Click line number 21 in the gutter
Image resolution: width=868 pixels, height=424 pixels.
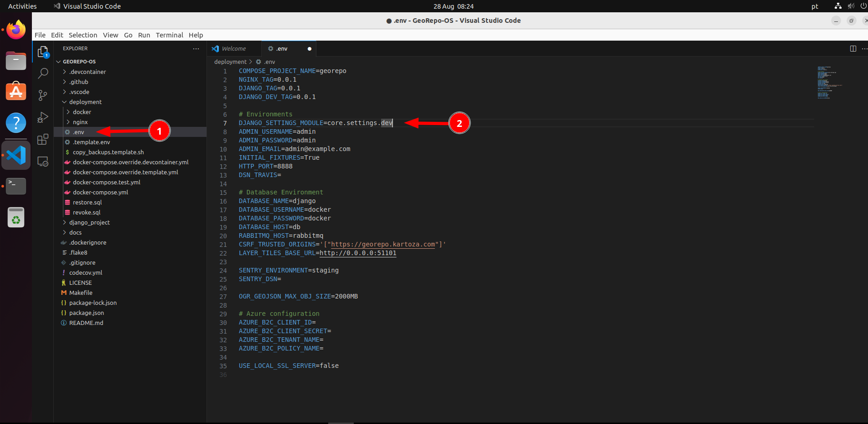tap(223, 245)
